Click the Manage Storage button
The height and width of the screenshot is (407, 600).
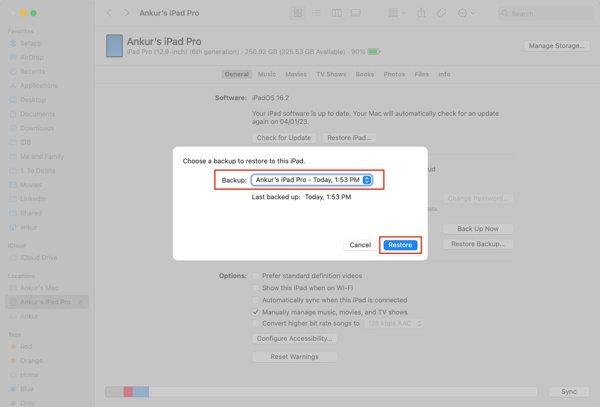556,46
